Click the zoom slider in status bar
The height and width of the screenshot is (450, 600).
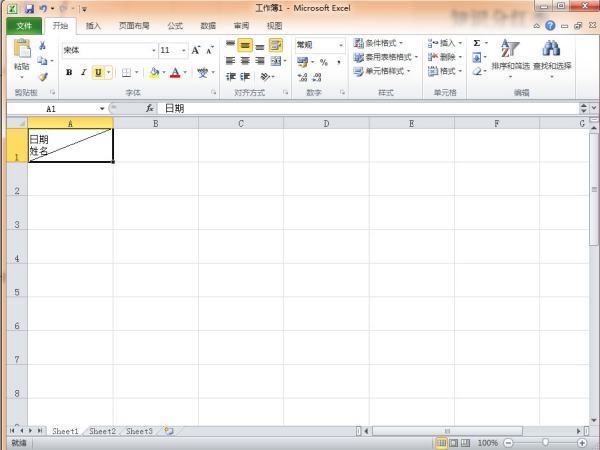545,442
